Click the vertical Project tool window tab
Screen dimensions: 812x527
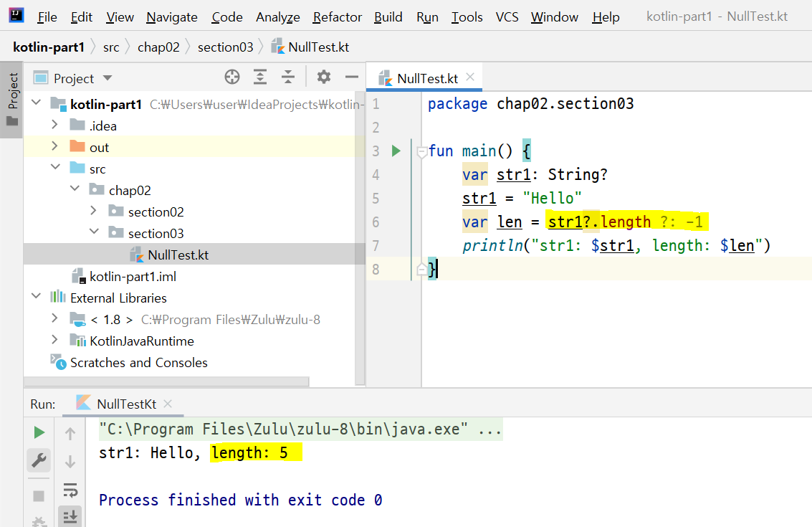12,100
